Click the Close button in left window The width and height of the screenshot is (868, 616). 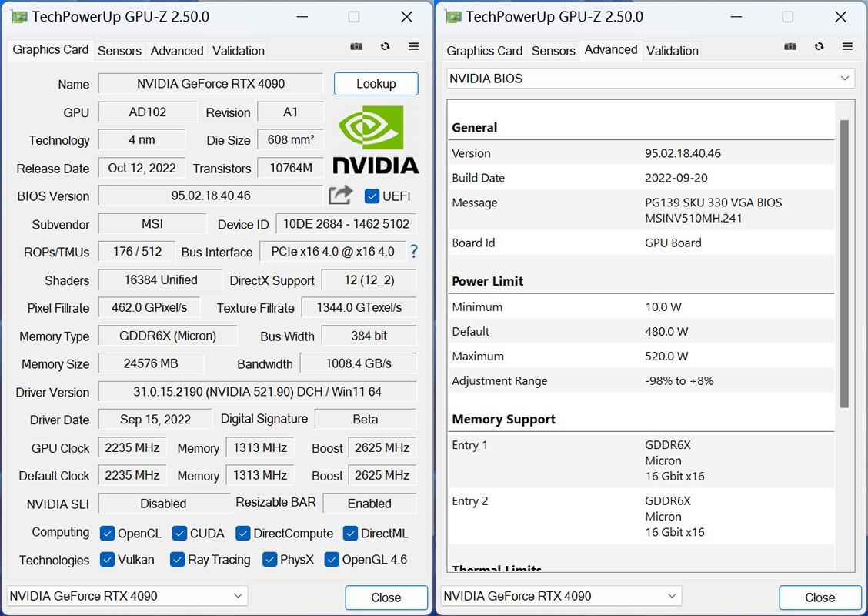[x=386, y=598]
